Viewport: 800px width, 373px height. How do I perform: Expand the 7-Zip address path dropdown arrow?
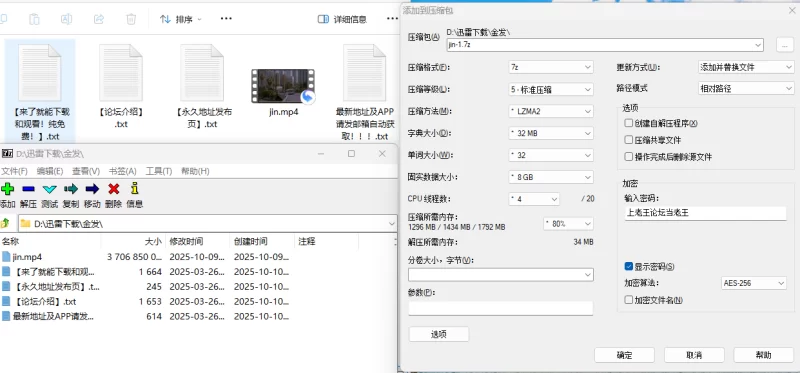coord(392,223)
